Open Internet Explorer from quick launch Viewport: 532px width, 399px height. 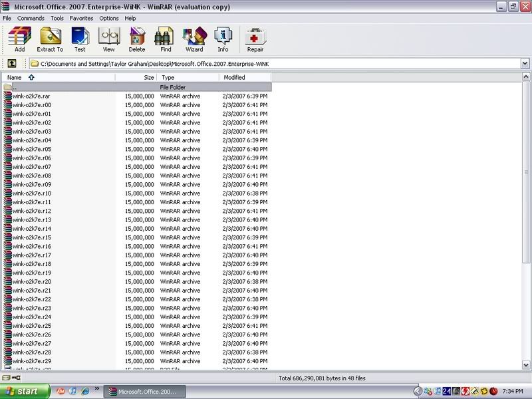85,391
